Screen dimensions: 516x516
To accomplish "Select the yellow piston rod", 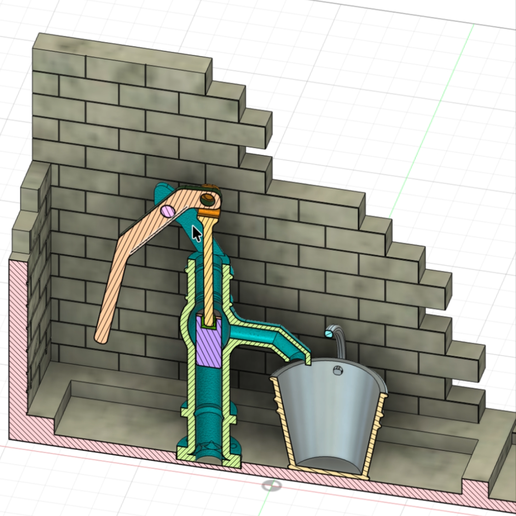I will (209, 270).
